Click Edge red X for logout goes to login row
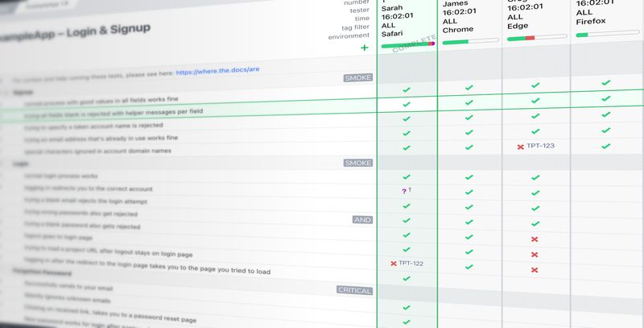This screenshot has height=328, width=644. [x=535, y=255]
